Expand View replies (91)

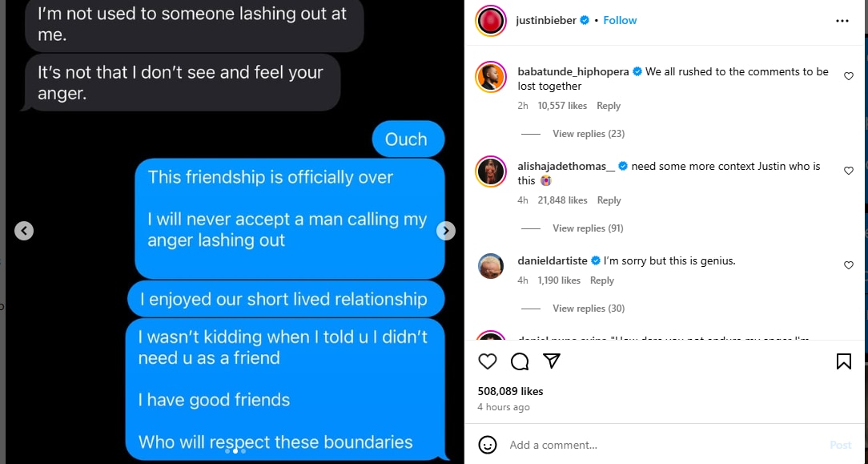tap(588, 228)
